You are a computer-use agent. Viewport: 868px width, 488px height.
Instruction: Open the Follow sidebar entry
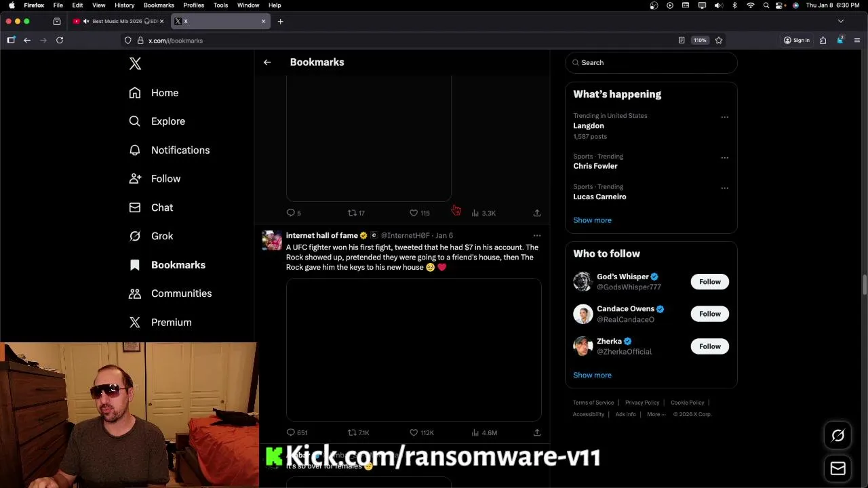155,179
